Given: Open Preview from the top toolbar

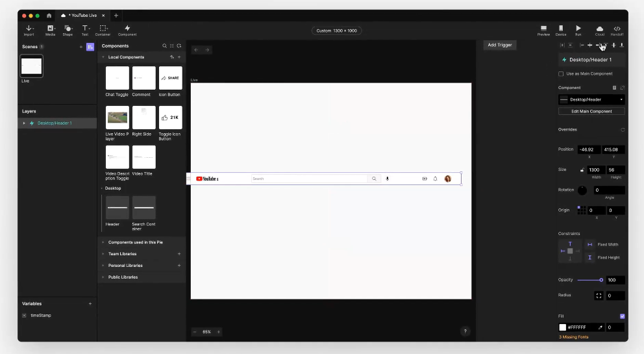Looking at the screenshot, I should tap(543, 29).
